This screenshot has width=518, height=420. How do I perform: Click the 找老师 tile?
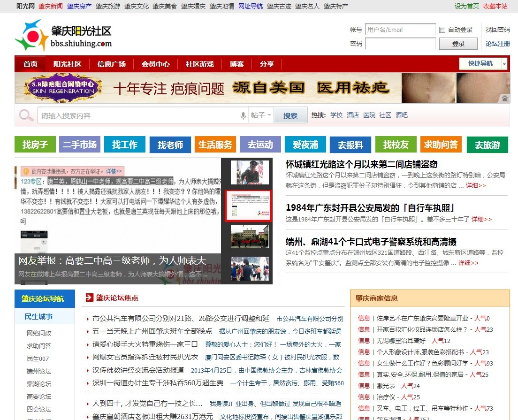click(170, 145)
